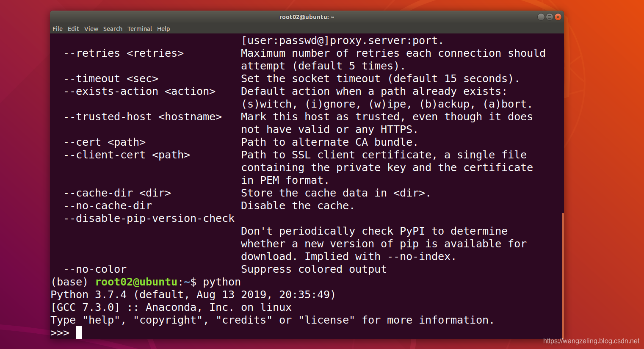Screen dimensions: 644x349
Task: Open the Search menu
Action: point(113,29)
